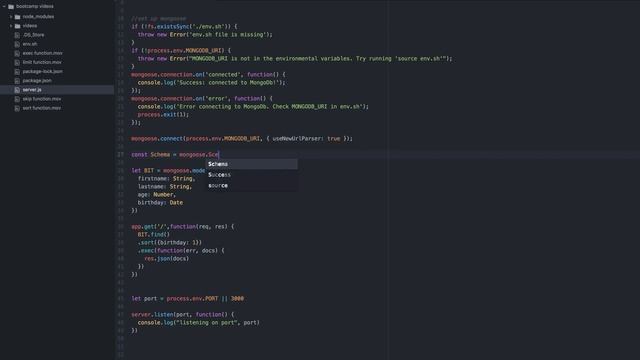Screen dimensions: 640x360
Task: Click the '.exec(function(err, docs)' line
Action: [x=181, y=251]
